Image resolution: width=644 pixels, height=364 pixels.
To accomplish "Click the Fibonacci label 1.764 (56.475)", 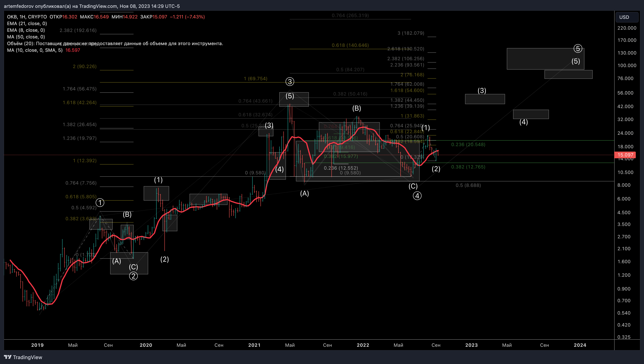I will [x=80, y=89].
